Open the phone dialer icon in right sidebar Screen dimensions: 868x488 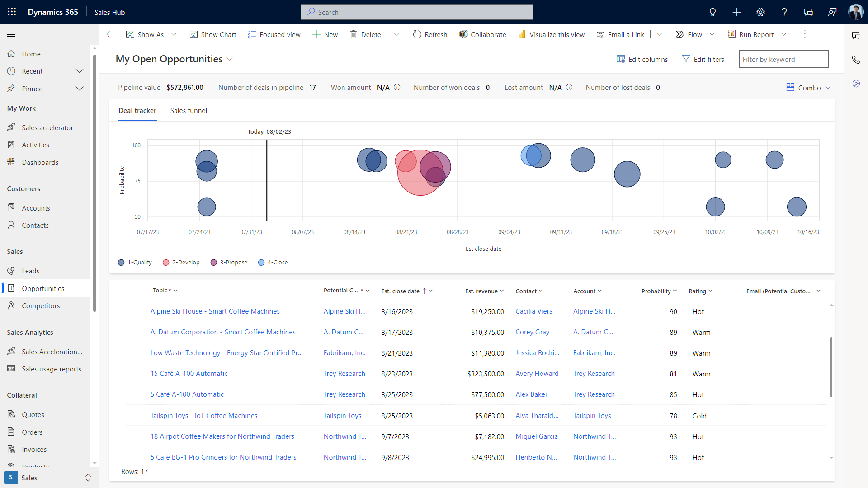(857, 60)
